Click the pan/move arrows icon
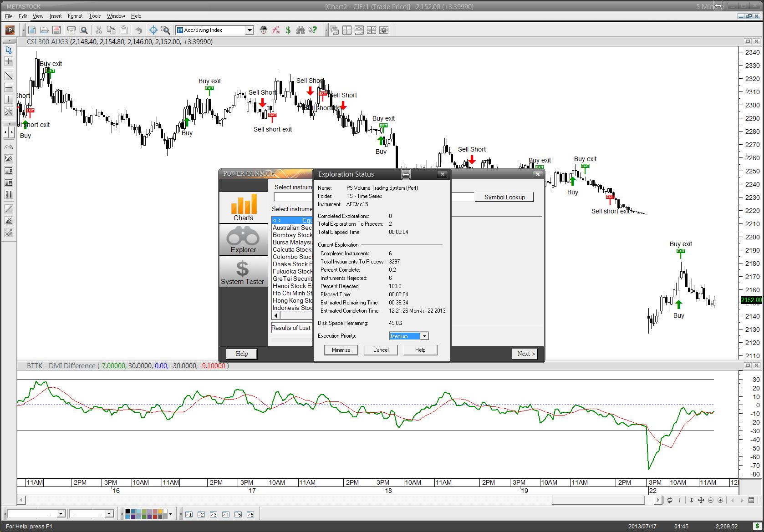 coord(701,500)
